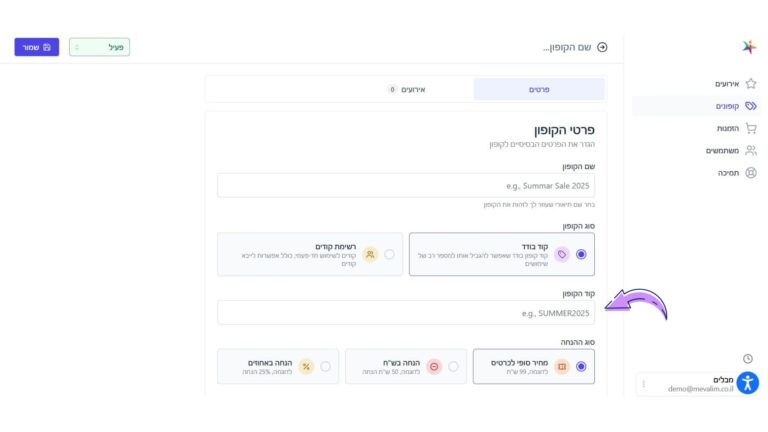
Task: Select the single code radio option
Action: pyautogui.click(x=582, y=254)
